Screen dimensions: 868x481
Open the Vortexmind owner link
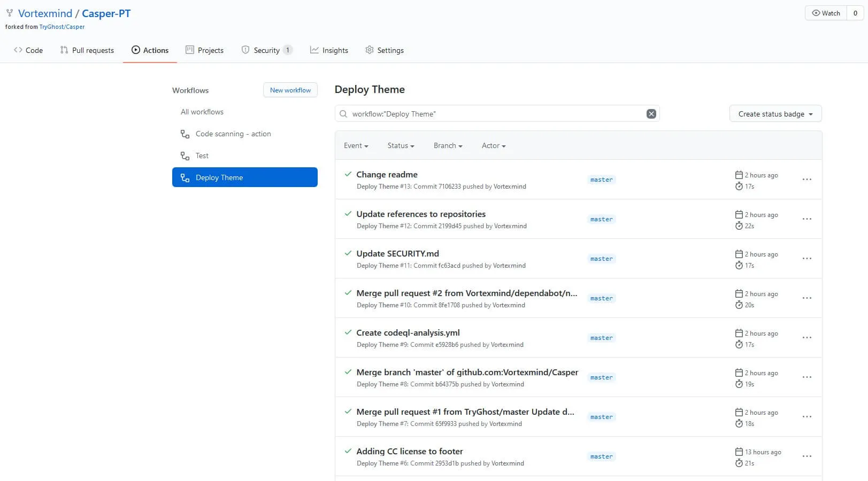point(45,13)
